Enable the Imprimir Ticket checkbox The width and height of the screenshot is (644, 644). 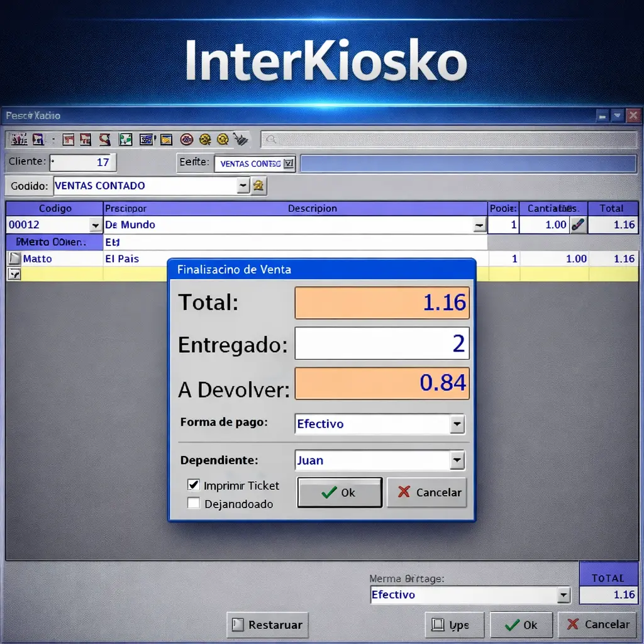pyautogui.click(x=194, y=485)
